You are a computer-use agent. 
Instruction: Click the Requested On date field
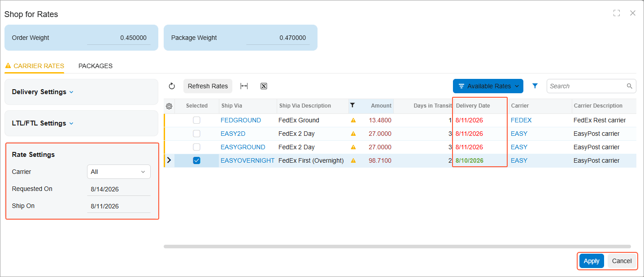[x=119, y=189]
